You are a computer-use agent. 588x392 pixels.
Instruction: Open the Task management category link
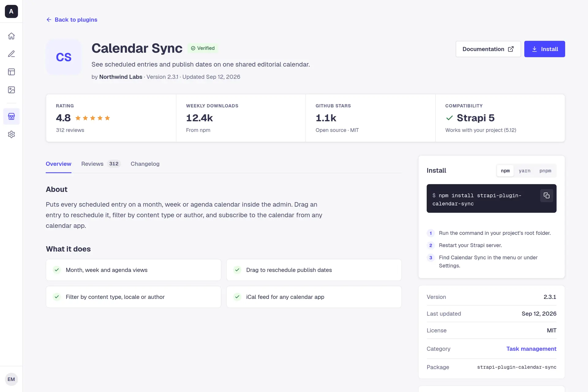pyautogui.click(x=531, y=349)
